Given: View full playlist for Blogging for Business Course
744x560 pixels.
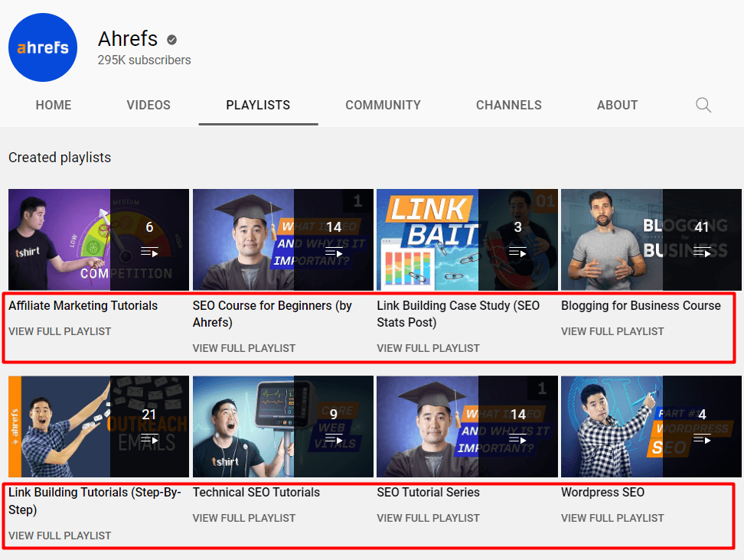Looking at the screenshot, I should [612, 331].
